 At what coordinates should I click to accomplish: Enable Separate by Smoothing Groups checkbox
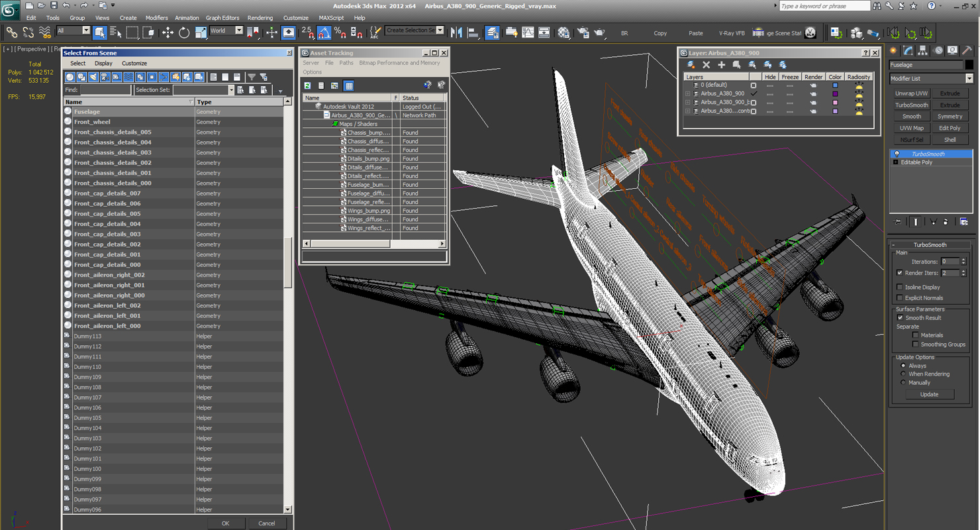point(916,344)
